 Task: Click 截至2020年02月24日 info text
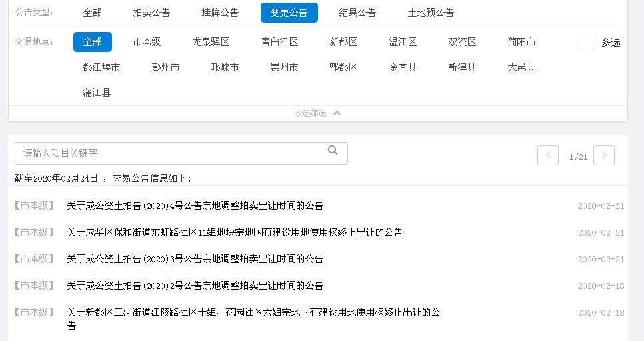(103, 178)
